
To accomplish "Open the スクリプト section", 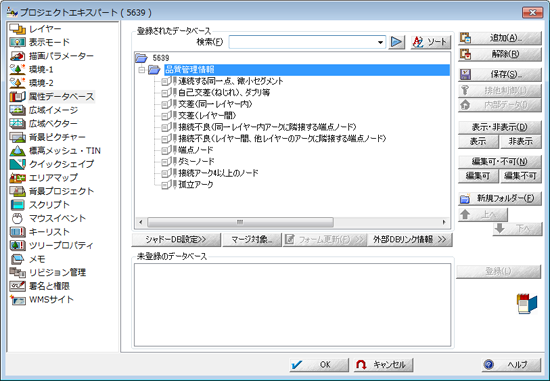I will click(x=40, y=205).
